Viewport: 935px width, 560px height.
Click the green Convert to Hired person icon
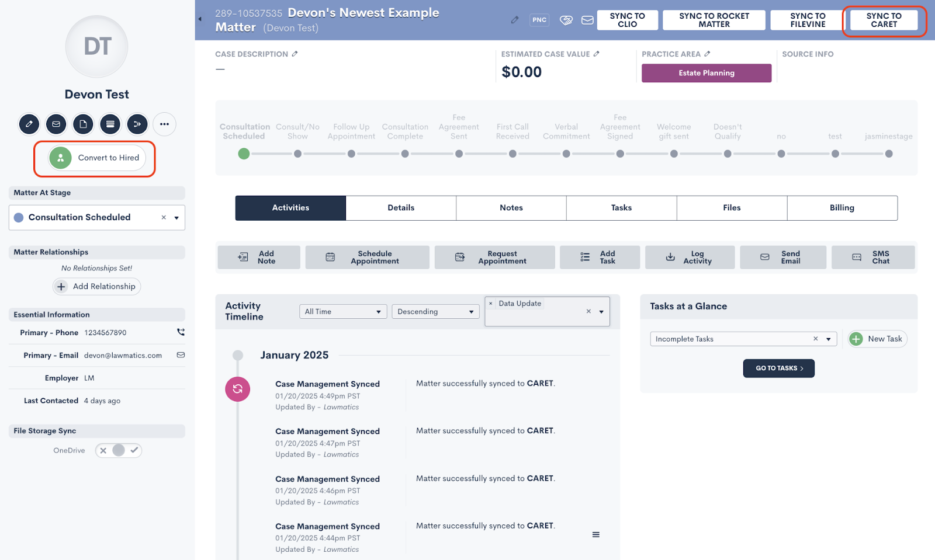point(60,158)
